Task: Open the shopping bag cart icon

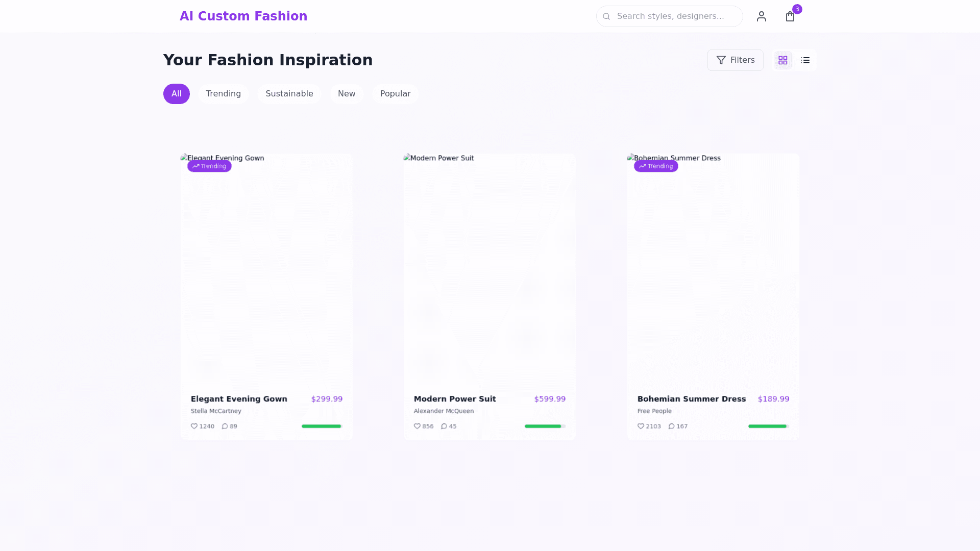Action: click(x=790, y=16)
